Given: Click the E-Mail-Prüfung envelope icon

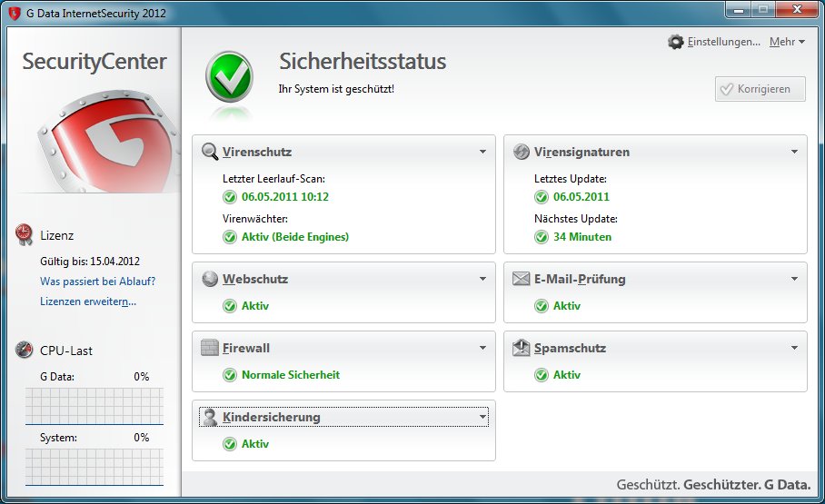Looking at the screenshot, I should (521, 279).
